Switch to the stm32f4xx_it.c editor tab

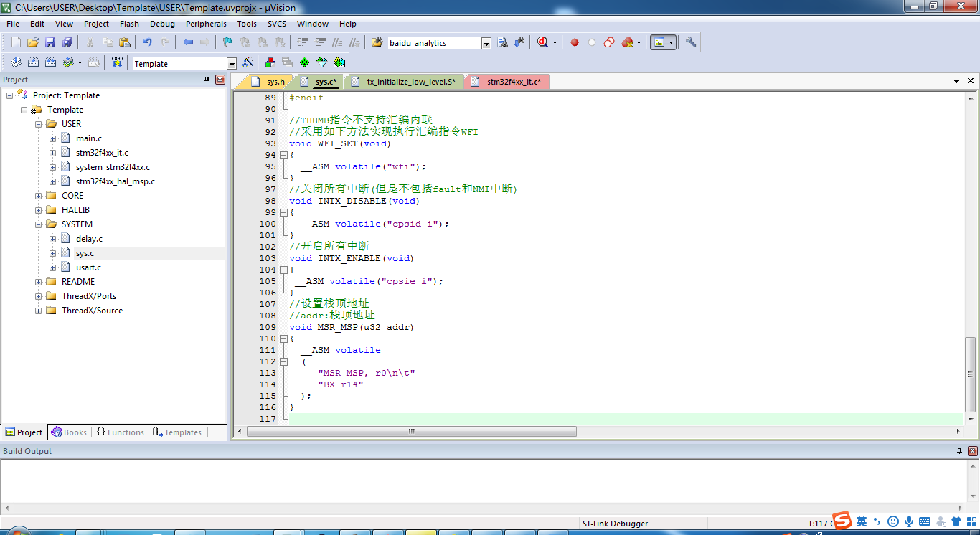(507, 82)
